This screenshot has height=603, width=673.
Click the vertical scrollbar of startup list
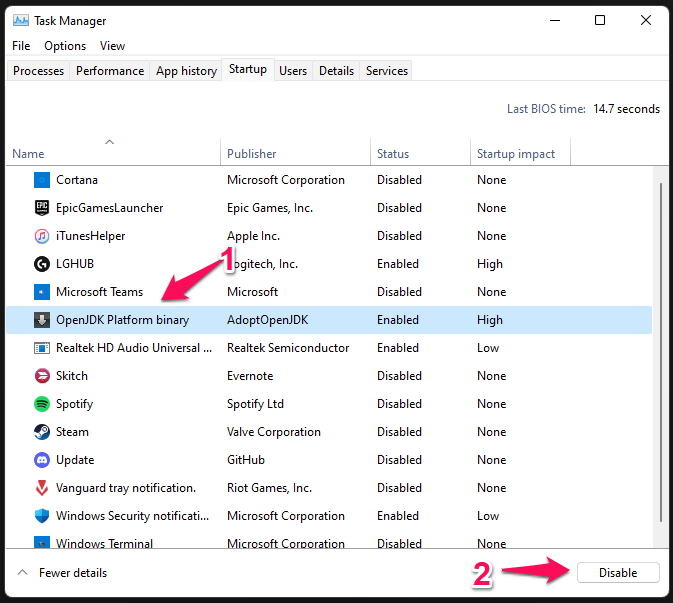[657, 350]
